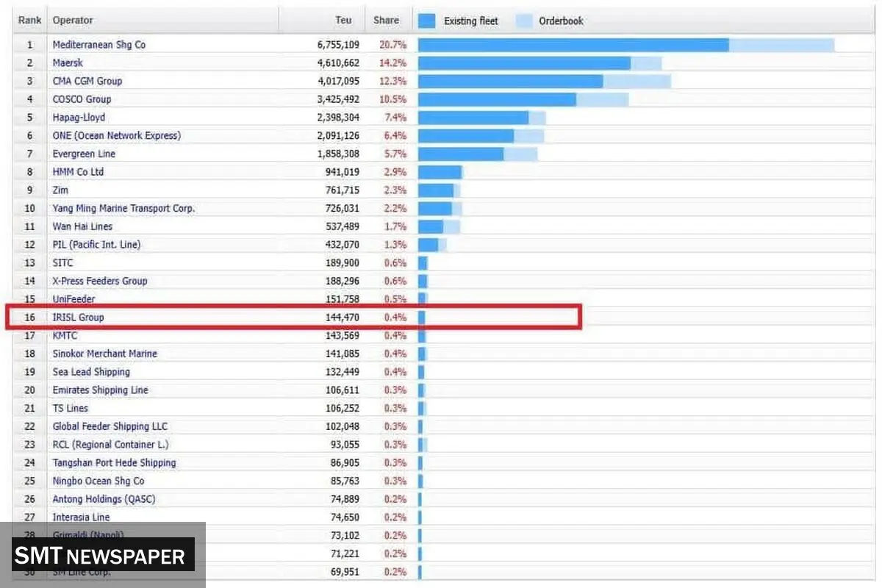Click the Share column header
The image size is (882, 588).
[x=387, y=21]
